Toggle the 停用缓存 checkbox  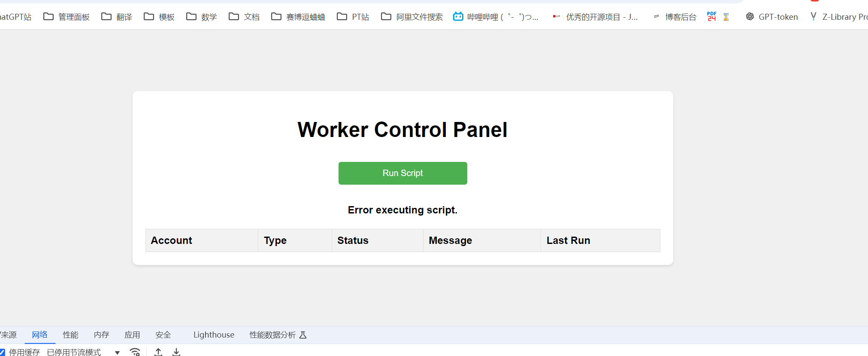pos(2,352)
